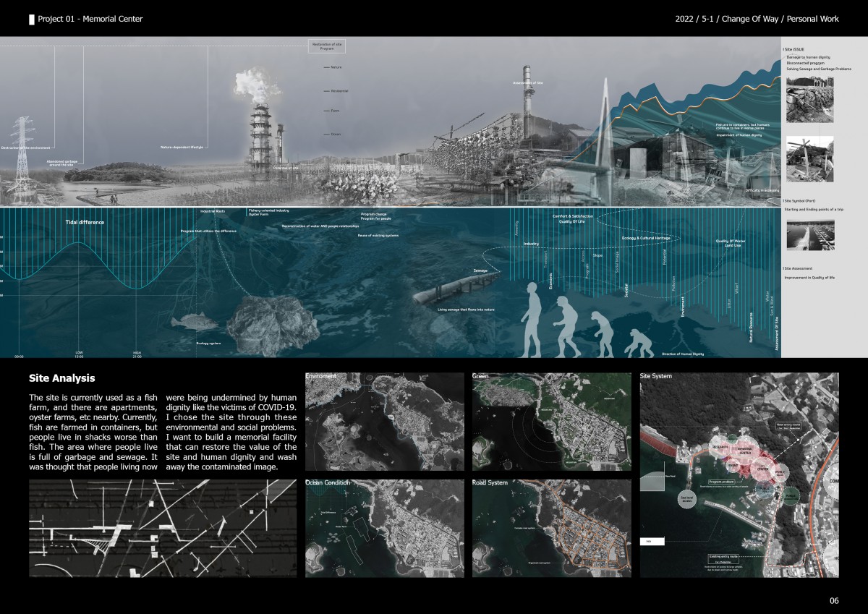
Task: Click 'Program that utilizes the difference' label
Action: [x=208, y=231]
